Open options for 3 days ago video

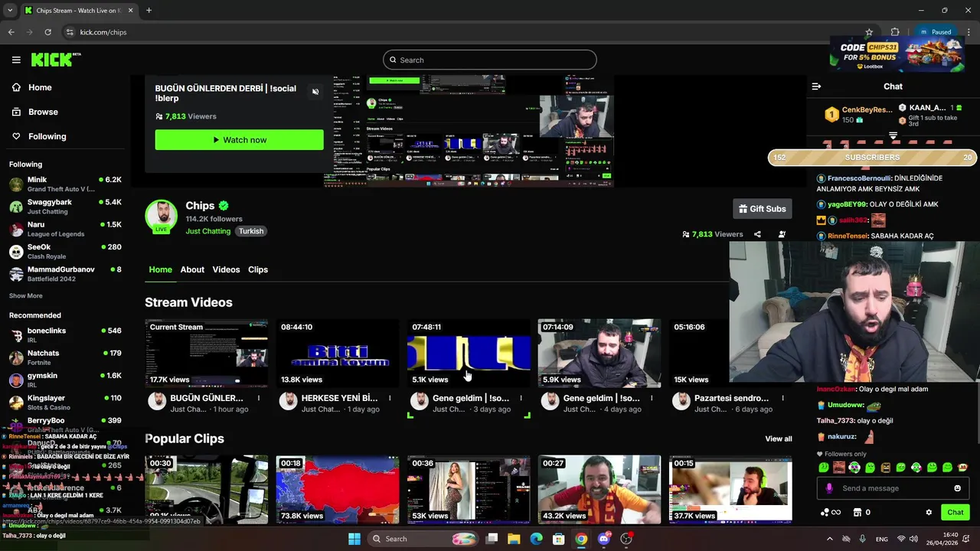tap(521, 398)
